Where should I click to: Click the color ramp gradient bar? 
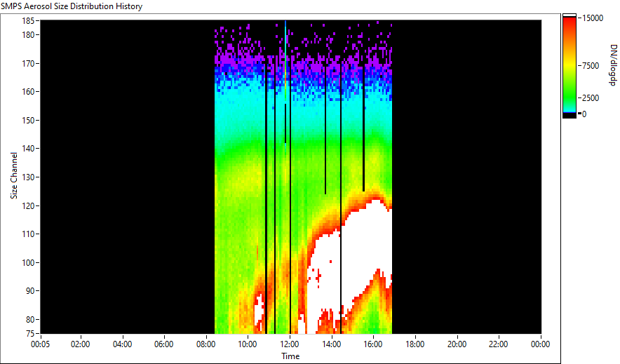pos(570,66)
